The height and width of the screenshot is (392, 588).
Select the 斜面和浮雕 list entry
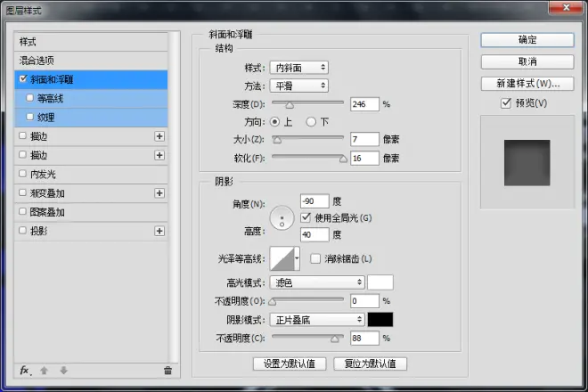pos(91,79)
